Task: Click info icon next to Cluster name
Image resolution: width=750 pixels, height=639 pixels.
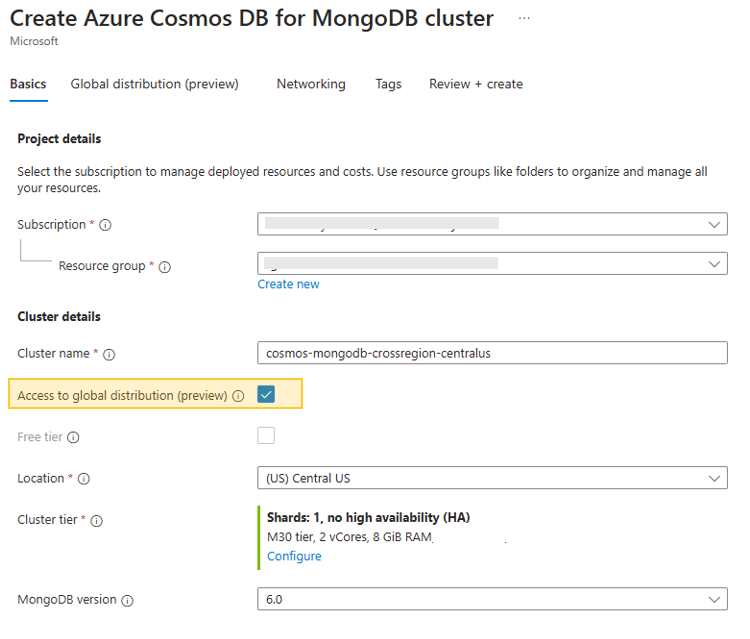Action: 109,354
